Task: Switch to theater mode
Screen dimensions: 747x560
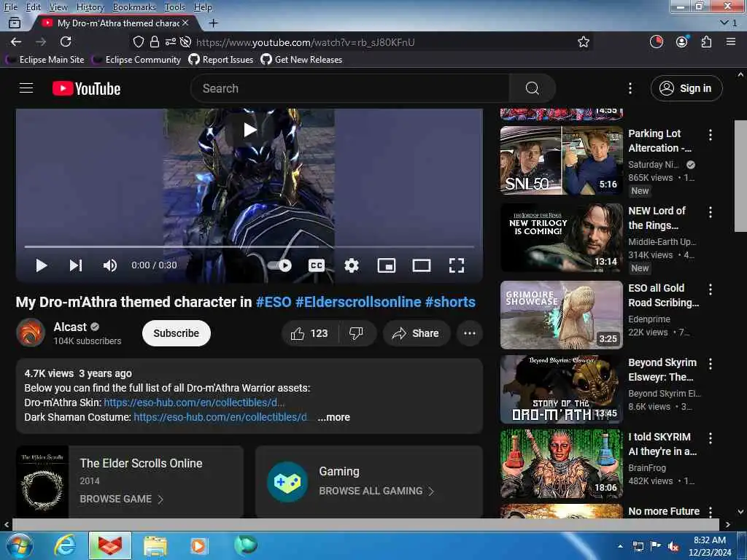Action: pos(421,265)
